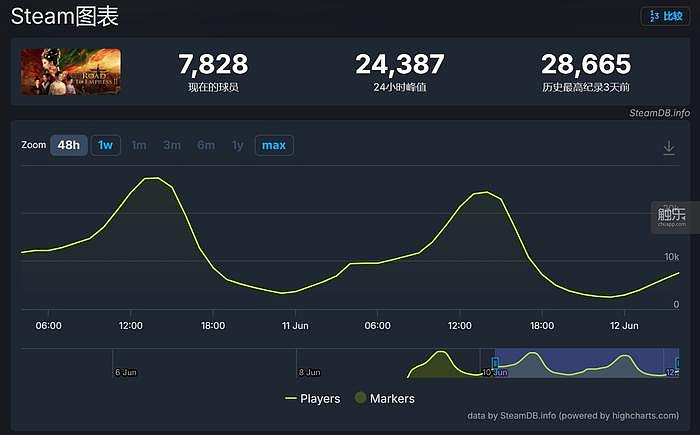Image resolution: width=700 pixels, height=435 pixels.
Task: Switch zoom range to 1w
Action: (105, 145)
